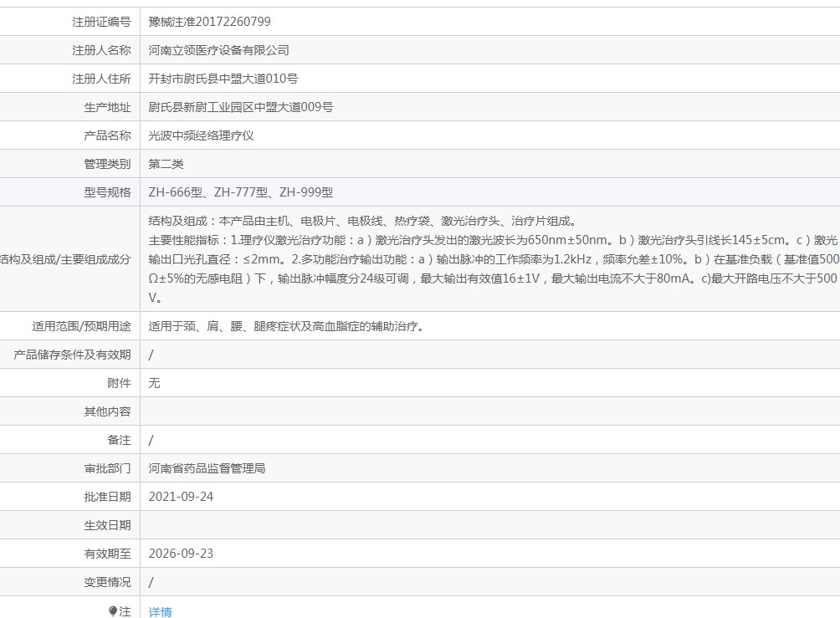Select the 无 value in the 附件 row

click(154, 382)
